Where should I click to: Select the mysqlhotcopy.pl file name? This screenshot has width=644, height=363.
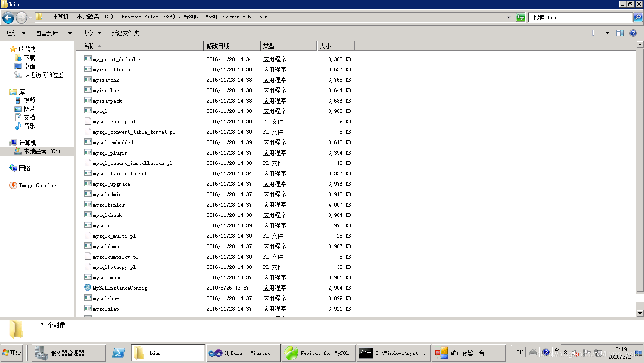[x=114, y=267]
